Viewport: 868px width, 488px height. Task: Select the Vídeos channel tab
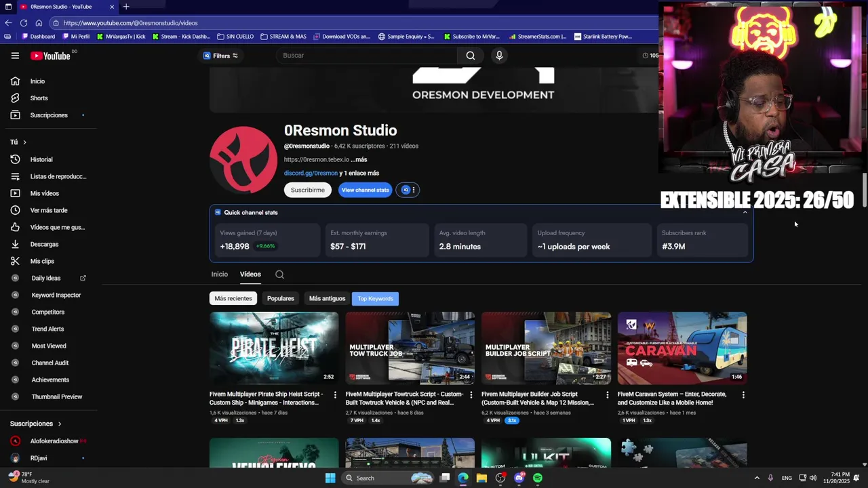pos(250,274)
